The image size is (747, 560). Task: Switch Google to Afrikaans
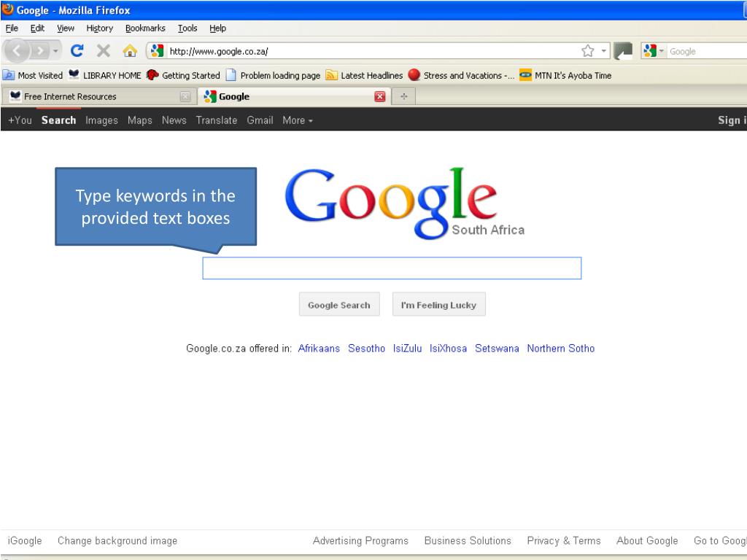point(319,348)
